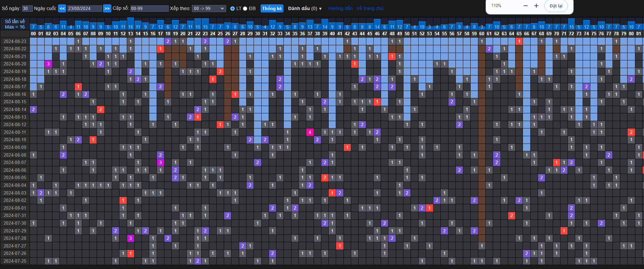
Task: Click the 2024-08-01 date row label
Action: [x=15, y=208]
